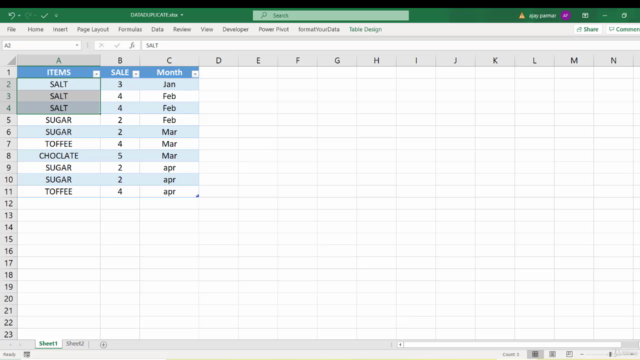Click the formula bar showing SALT
Screen dimensions: 640x360
coord(391,45)
